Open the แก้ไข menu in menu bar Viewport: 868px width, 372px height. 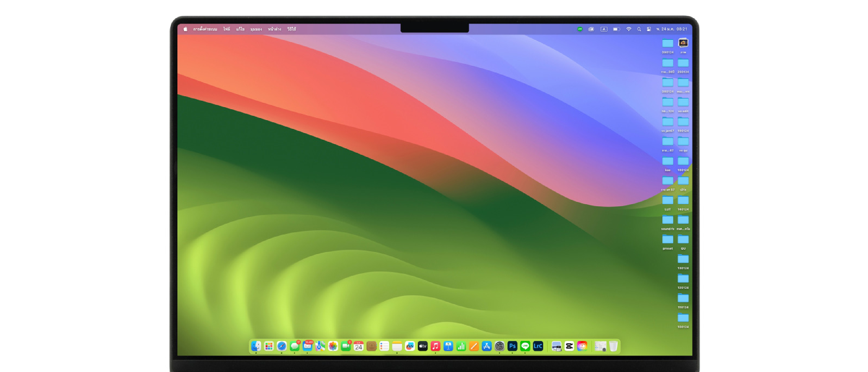pyautogui.click(x=240, y=29)
